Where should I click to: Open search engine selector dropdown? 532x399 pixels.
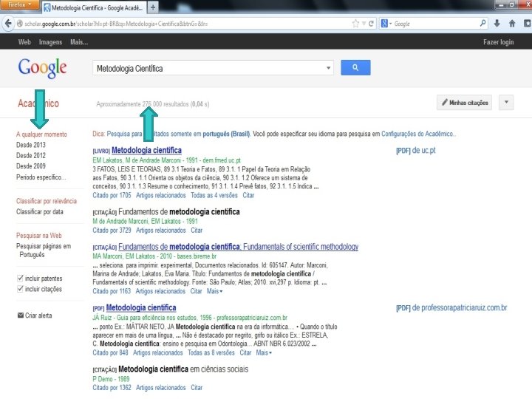[x=386, y=24]
